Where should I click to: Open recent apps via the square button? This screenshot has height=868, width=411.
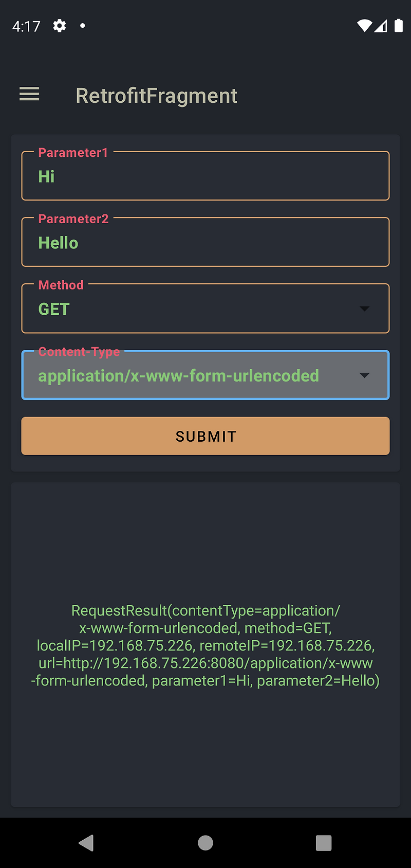pos(324,843)
